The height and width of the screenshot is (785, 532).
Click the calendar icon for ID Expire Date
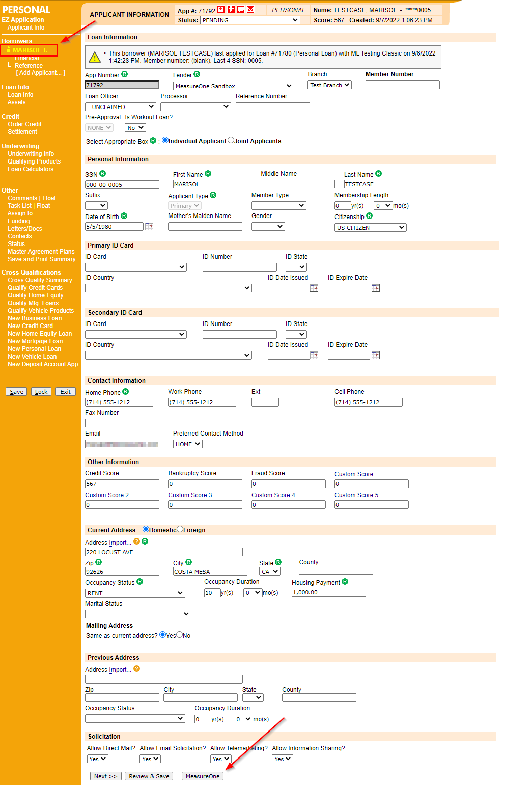coord(375,288)
